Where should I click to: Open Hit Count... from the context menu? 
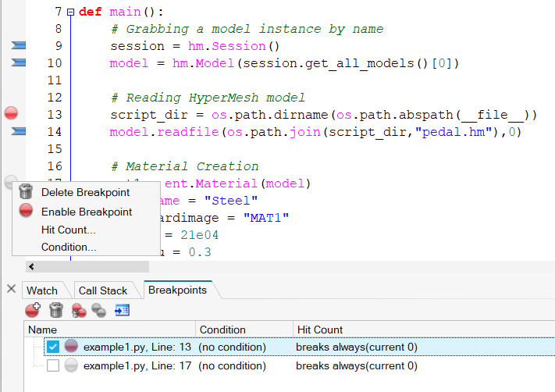pos(68,230)
